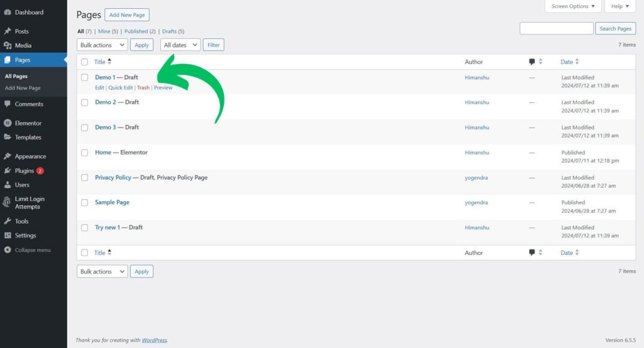
Task: Click author Himanshu in Demo 2 row
Action: (x=477, y=102)
